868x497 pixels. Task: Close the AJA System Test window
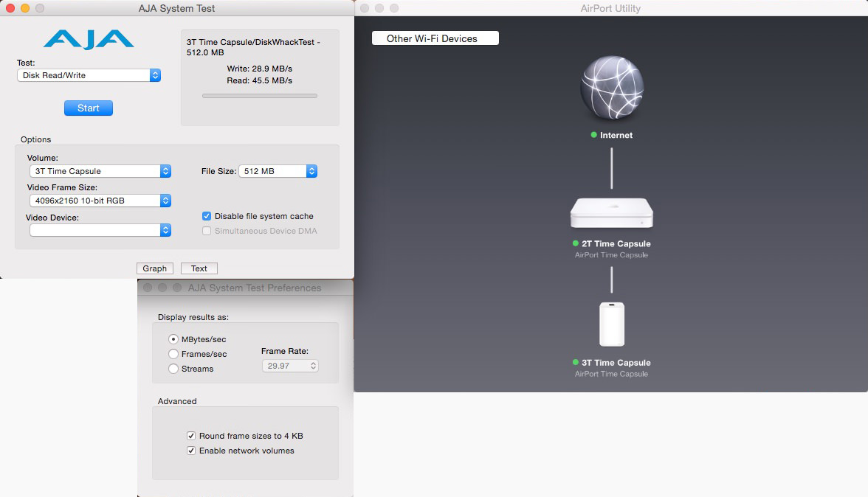[x=10, y=8]
